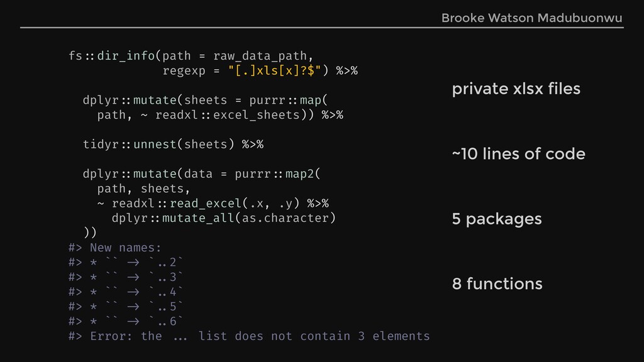Click the presenter name Brooke Watson Madubuonwu
This screenshot has height=362, width=644.
(531, 18)
